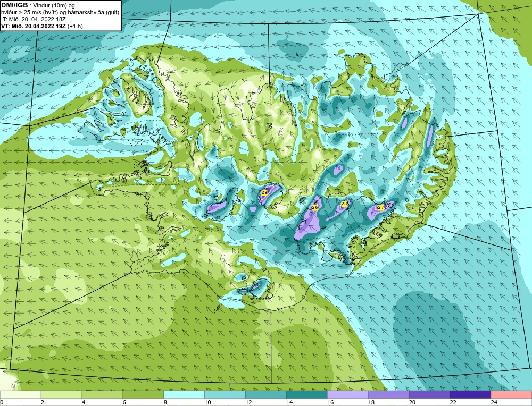
Task: Pick the 20–22 m/s violet swatch
Action: point(429,395)
